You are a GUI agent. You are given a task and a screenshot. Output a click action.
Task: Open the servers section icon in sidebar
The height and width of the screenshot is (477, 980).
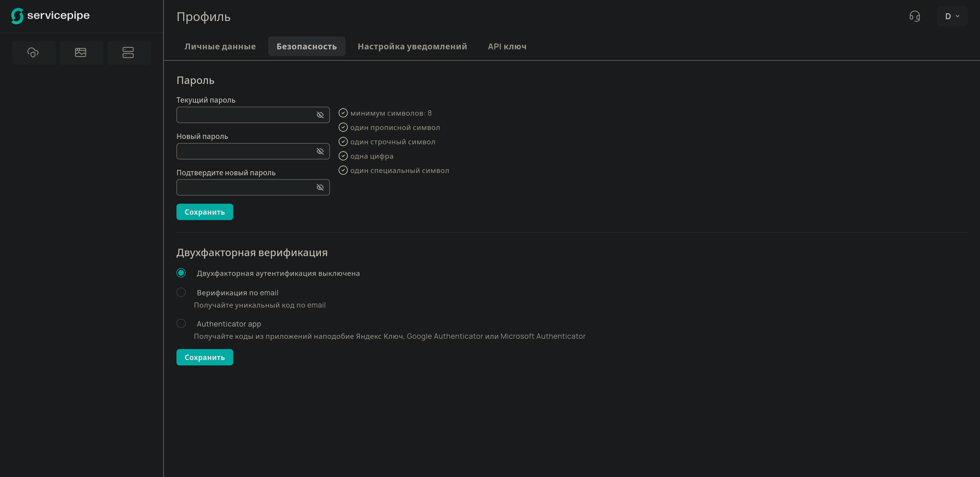[128, 52]
